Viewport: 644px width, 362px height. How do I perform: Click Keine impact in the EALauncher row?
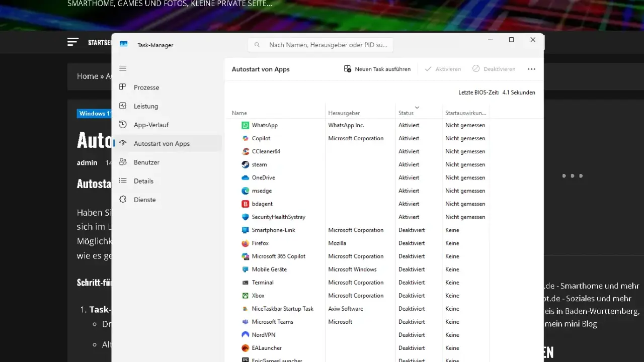(x=452, y=348)
